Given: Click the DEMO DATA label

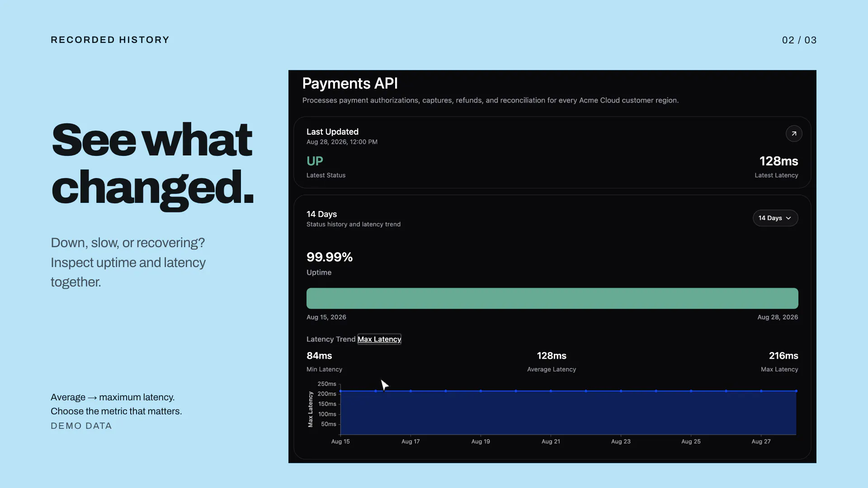Looking at the screenshot, I should point(81,426).
